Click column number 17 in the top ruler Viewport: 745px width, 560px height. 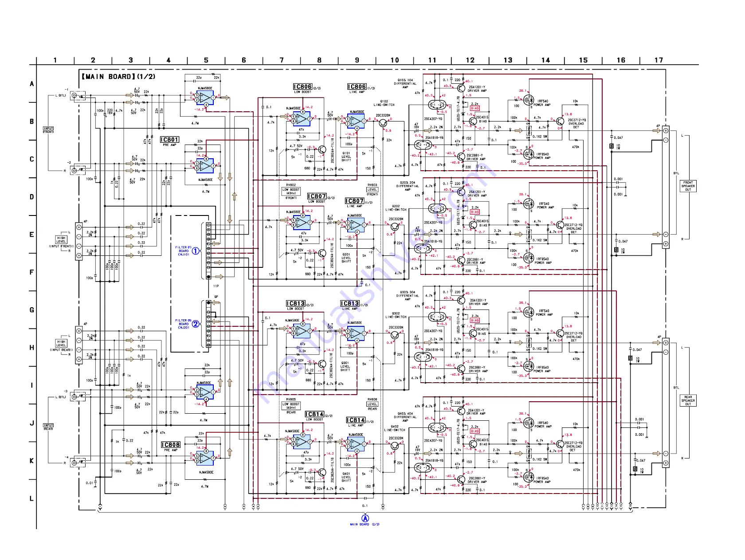pos(659,60)
